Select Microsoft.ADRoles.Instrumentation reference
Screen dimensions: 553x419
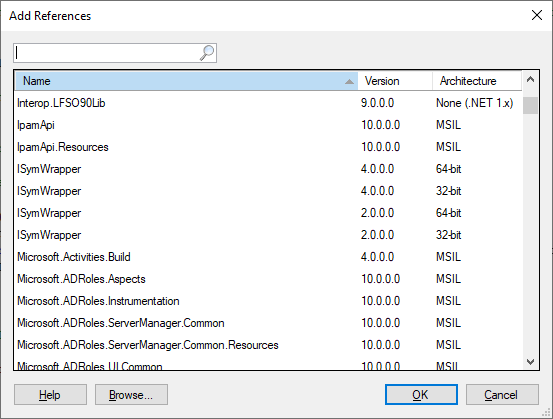(268, 301)
